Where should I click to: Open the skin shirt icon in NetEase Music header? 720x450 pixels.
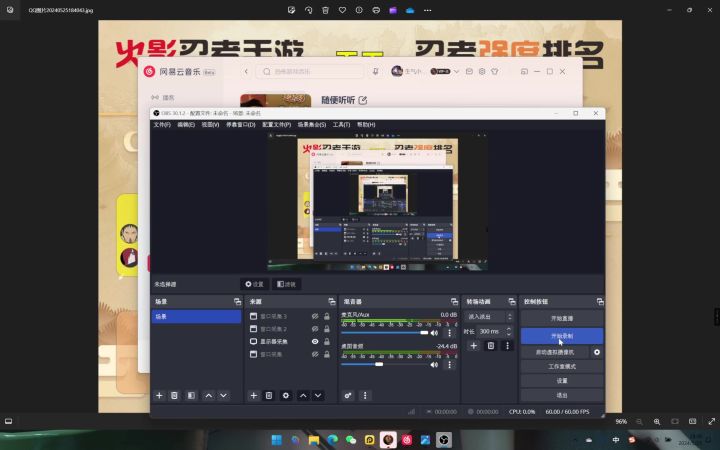click(495, 72)
